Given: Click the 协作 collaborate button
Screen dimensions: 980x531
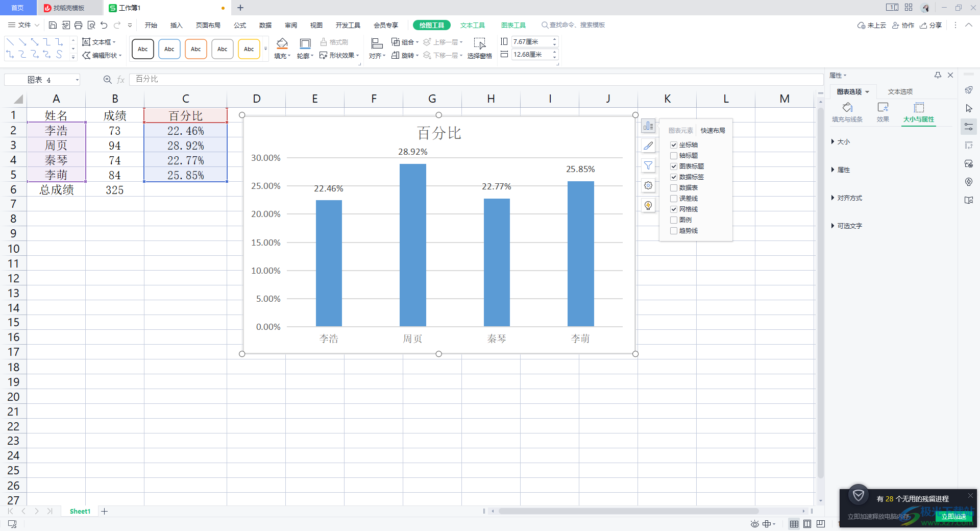Looking at the screenshot, I should (903, 25).
